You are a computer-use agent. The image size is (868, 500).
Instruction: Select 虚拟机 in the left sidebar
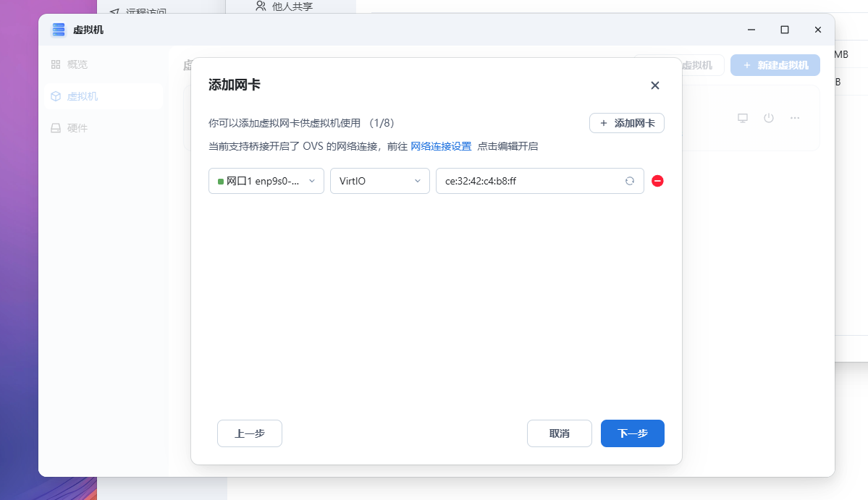[x=82, y=96]
